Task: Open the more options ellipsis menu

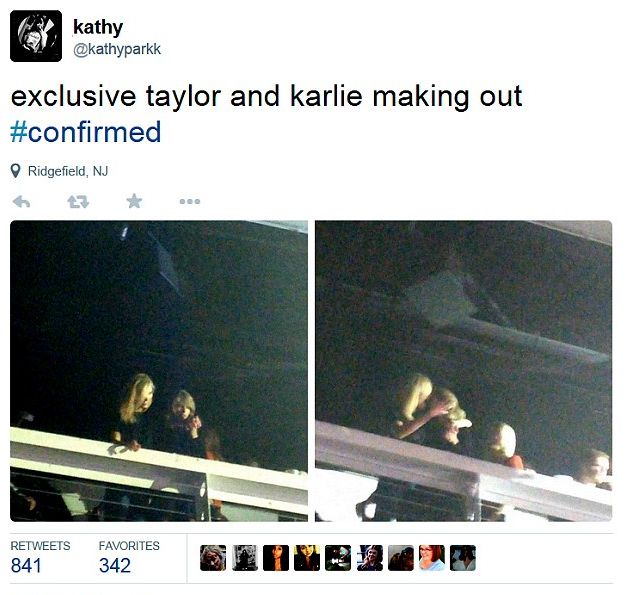Action: (x=190, y=202)
